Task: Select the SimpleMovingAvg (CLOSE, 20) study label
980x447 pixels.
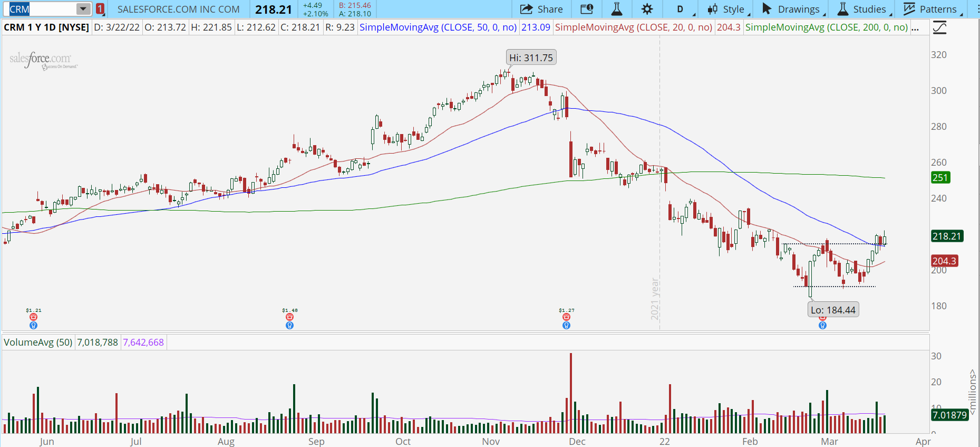Action: [x=634, y=27]
